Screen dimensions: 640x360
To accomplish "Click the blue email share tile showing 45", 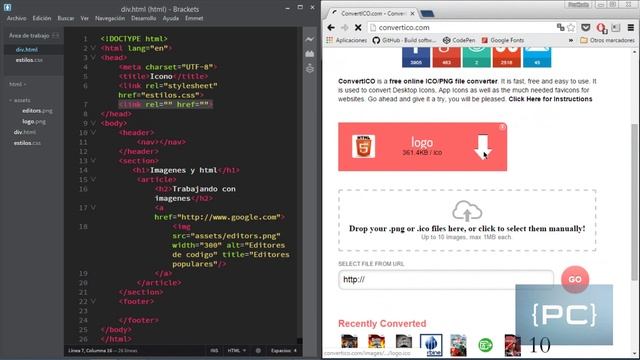I will click(537, 57).
